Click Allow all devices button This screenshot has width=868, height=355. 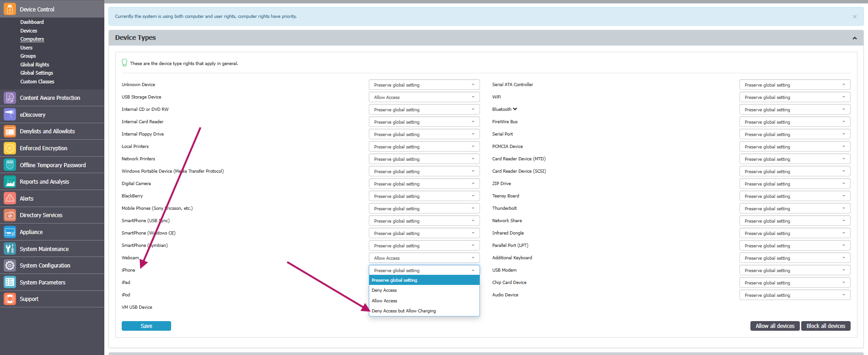click(775, 326)
